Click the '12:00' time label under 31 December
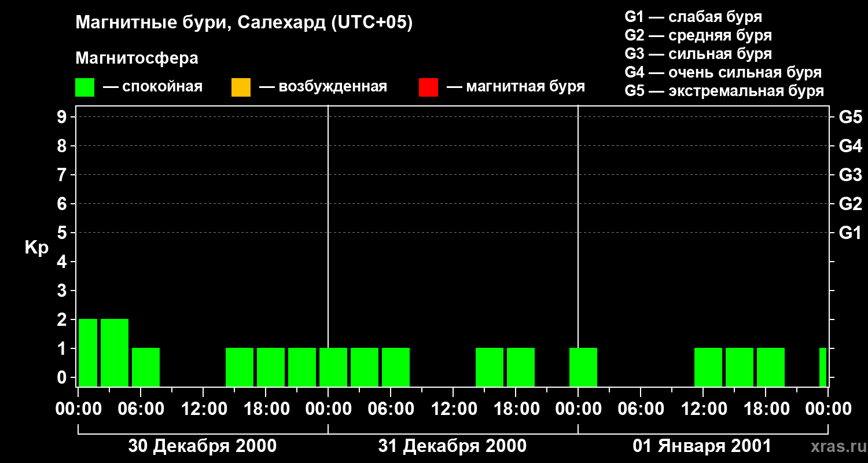Screen dimensions: 868x463 pyautogui.click(x=453, y=409)
